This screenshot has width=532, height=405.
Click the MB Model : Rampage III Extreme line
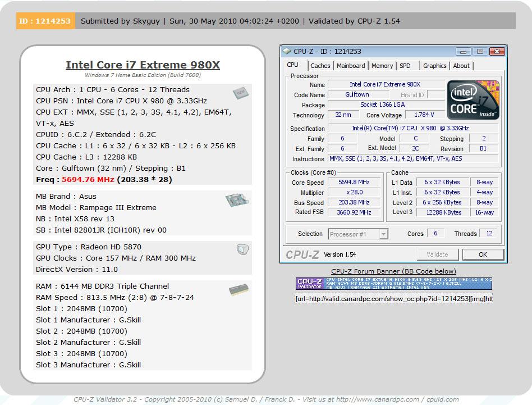pos(96,207)
